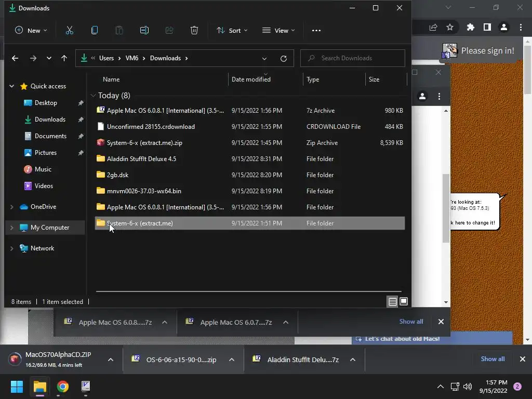Click Show all in inner download bar
532x399 pixels.
point(411,322)
